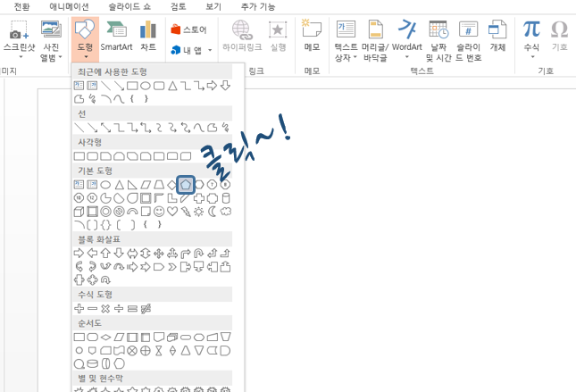
Task: Pick the hourglass collate shape in 순서도
Action: (x=159, y=351)
